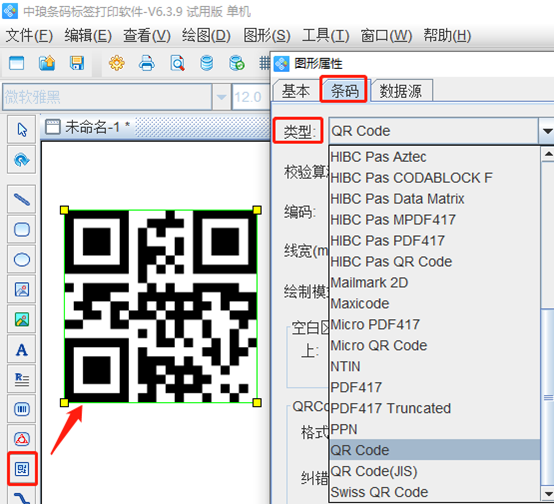This screenshot has width=554, height=504.
Task: Open the 帮助(H) menu
Action: click(447, 35)
